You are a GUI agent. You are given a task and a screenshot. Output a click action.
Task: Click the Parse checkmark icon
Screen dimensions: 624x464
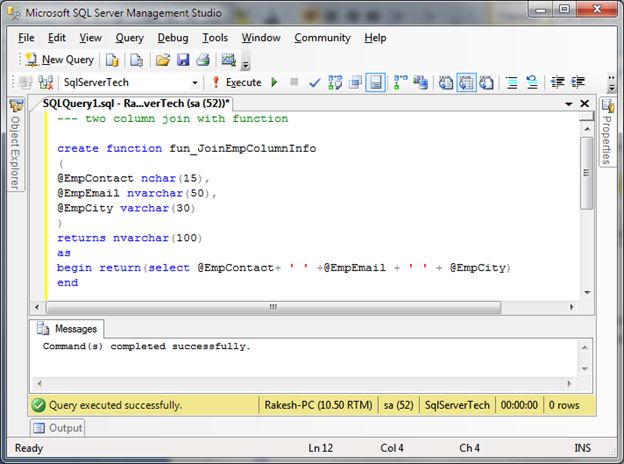[x=315, y=82]
